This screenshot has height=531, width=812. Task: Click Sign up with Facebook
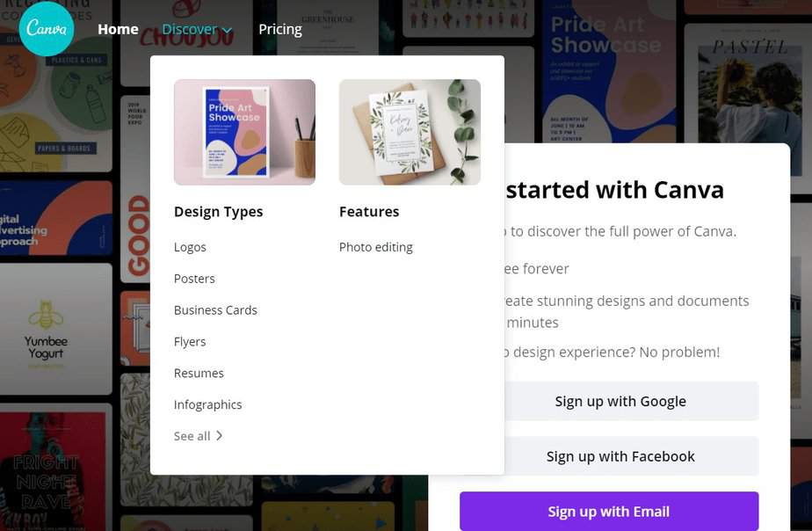point(620,455)
